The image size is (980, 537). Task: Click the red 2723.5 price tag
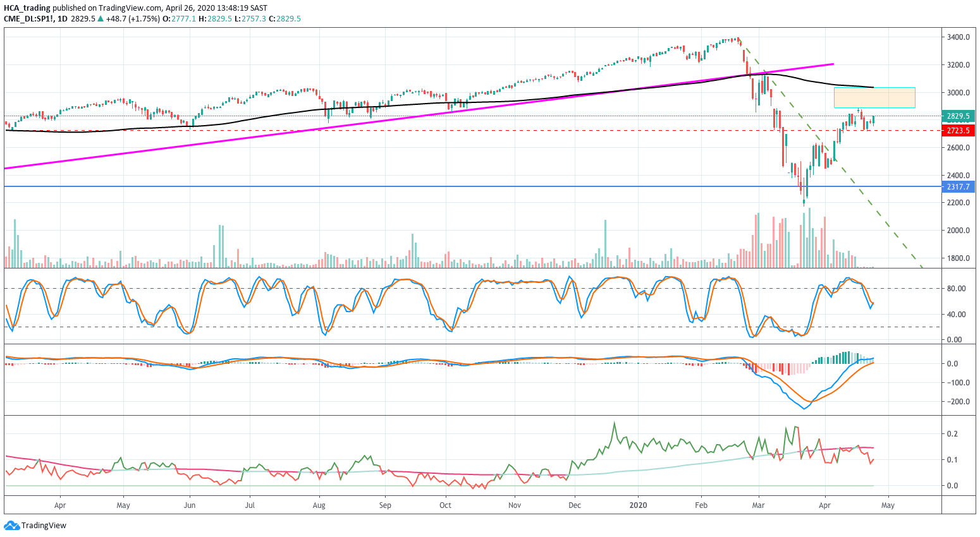click(958, 131)
